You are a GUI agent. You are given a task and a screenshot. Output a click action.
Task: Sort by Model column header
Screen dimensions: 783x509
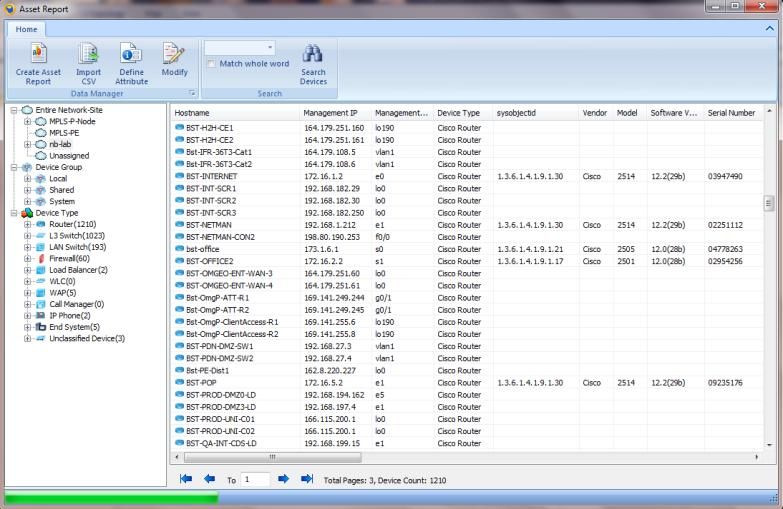[x=630, y=113]
